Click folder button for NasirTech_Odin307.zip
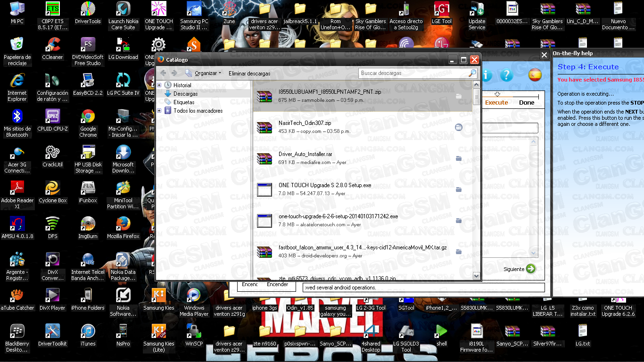Viewport: 644px width, 362px height. coord(459,127)
